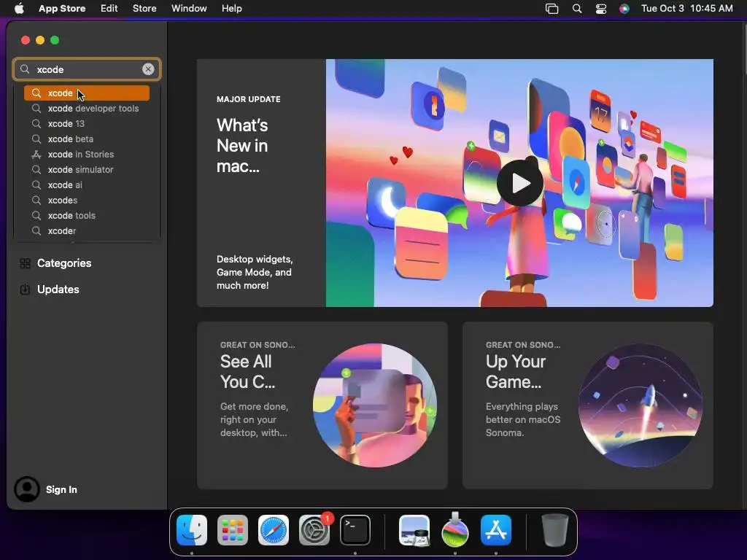Open System Settings from the Dock
The height and width of the screenshot is (560, 747).
pos(314,530)
